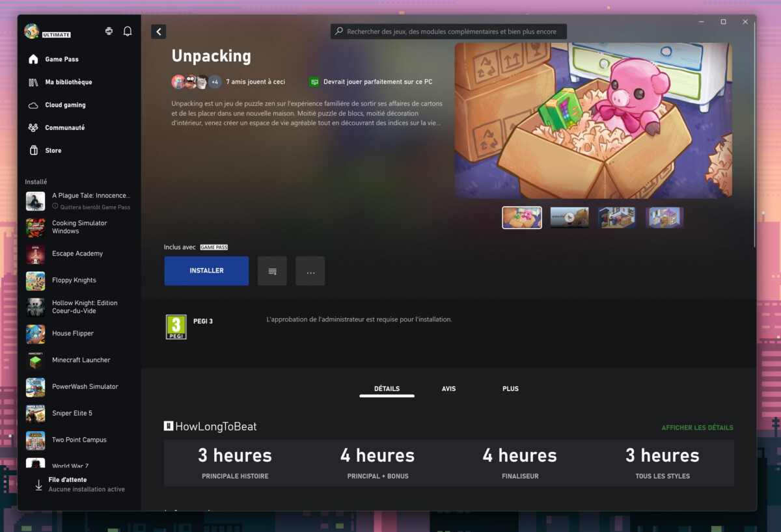Screen dimensions: 781x532
Task: Open the large Unpacking pig artwork image
Action: (594, 120)
